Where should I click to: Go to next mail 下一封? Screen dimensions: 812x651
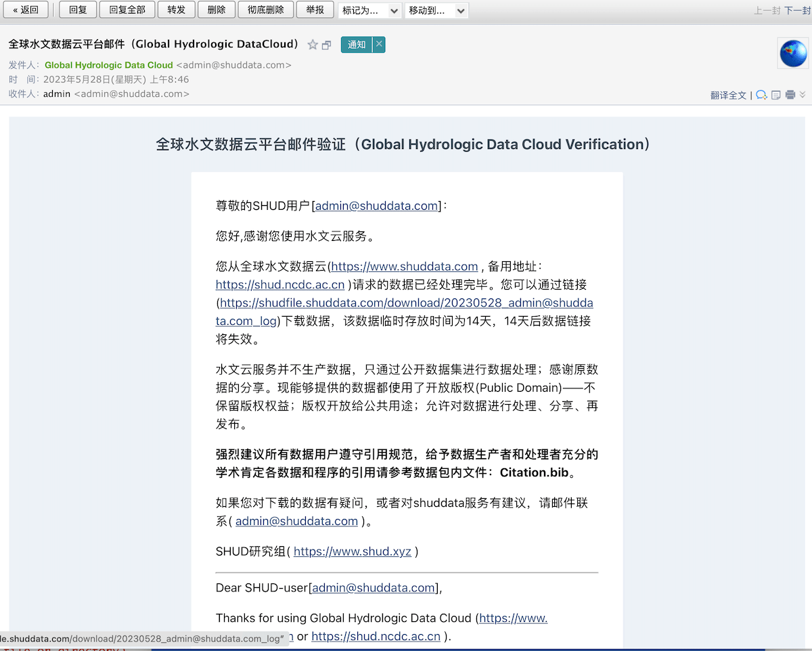coord(797,10)
